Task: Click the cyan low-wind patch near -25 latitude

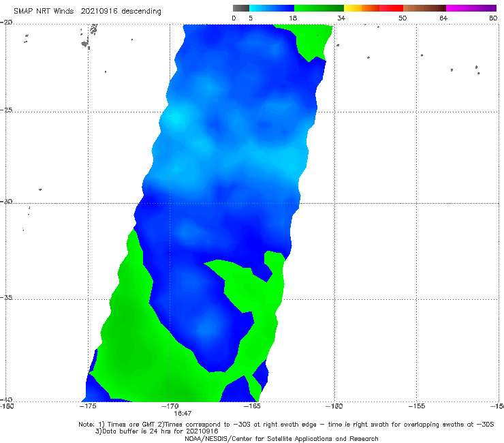Action: point(176,119)
